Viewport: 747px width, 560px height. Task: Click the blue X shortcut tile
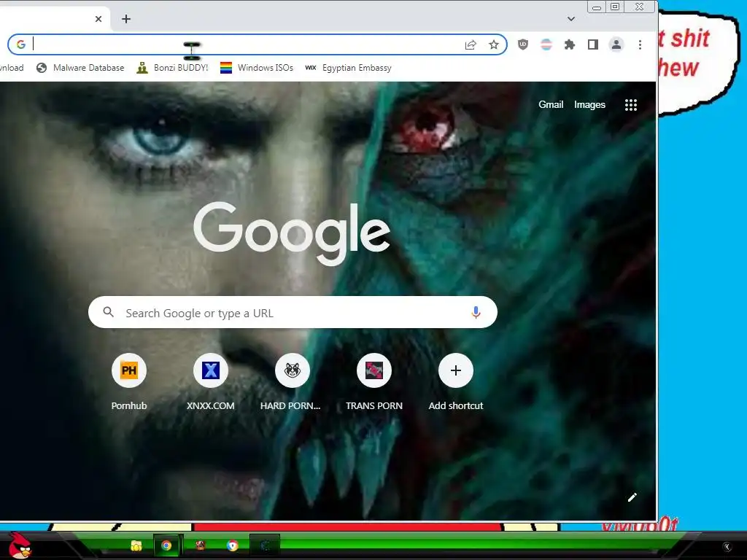(x=211, y=370)
